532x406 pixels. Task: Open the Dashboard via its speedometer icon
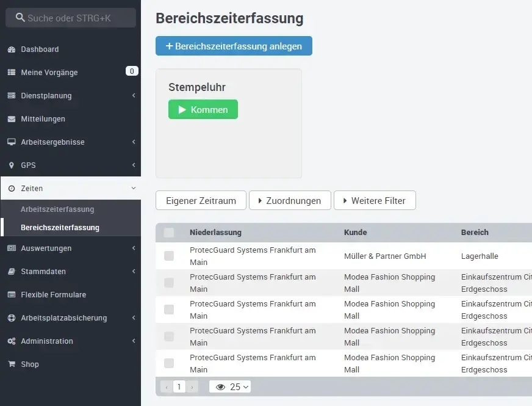click(x=11, y=49)
